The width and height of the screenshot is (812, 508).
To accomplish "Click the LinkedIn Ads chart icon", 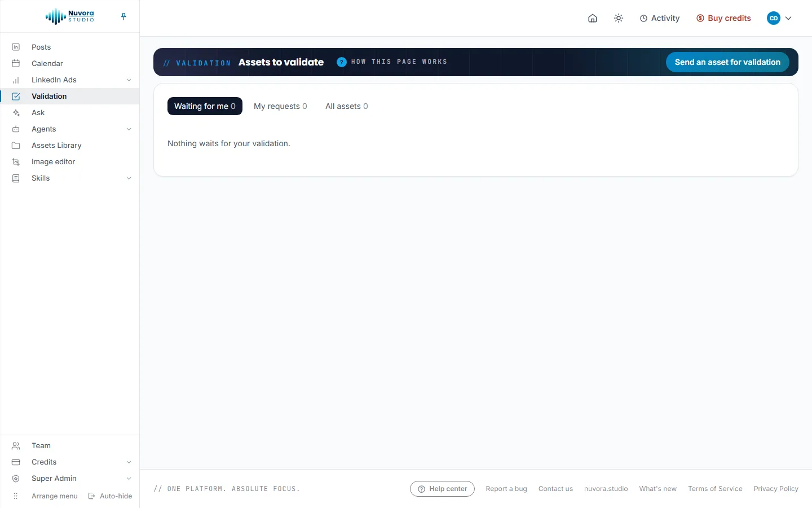I will point(16,80).
